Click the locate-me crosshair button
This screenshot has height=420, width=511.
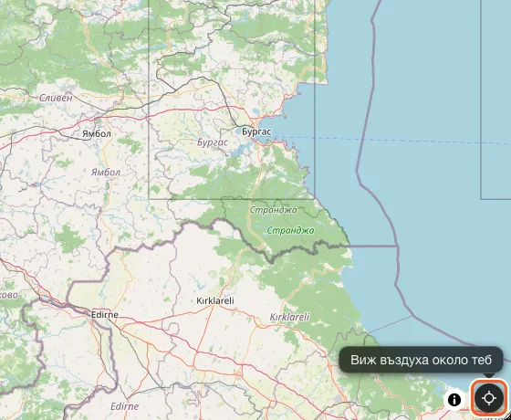489,398
